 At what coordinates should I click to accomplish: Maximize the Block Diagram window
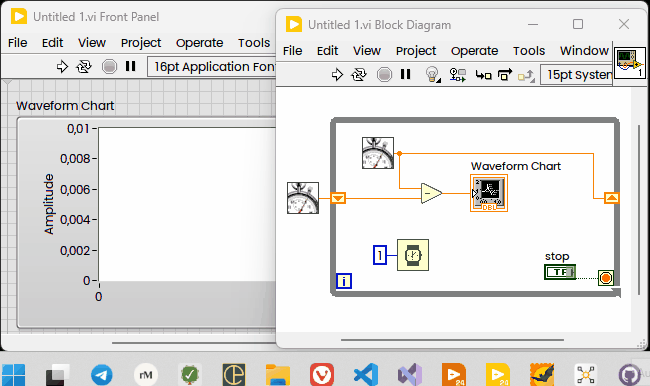578,24
